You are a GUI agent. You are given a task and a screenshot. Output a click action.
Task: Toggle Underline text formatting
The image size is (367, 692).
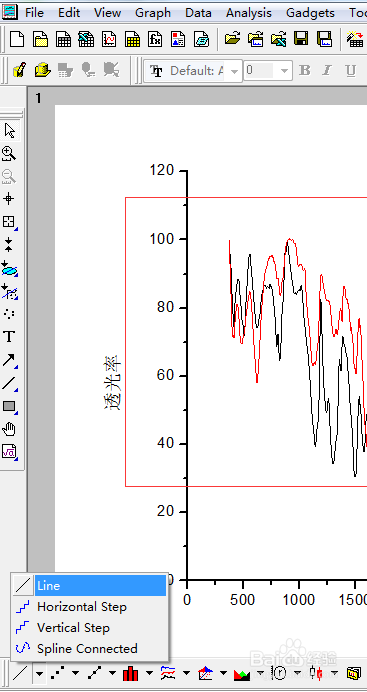[350, 70]
